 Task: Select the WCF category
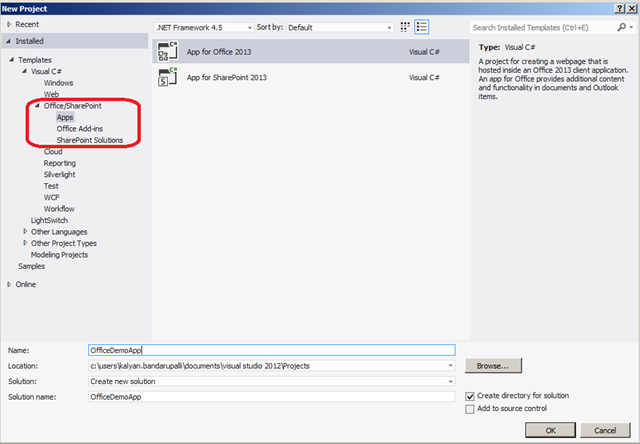(x=51, y=197)
